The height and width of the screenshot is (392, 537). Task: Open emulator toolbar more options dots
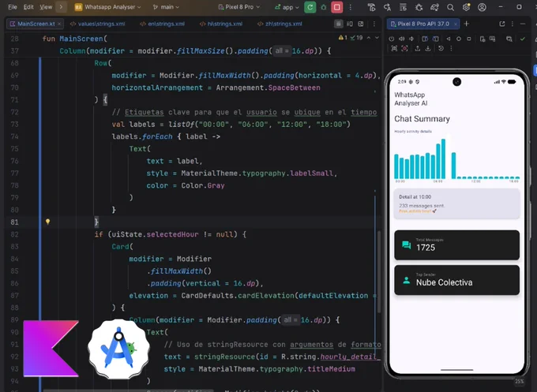[x=451, y=49]
